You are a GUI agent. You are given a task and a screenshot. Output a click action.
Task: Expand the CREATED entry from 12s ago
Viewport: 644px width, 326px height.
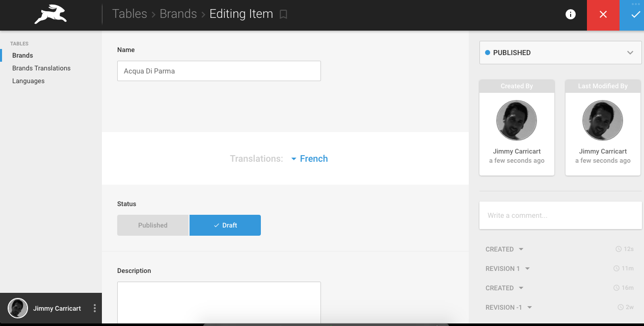pyautogui.click(x=504, y=249)
